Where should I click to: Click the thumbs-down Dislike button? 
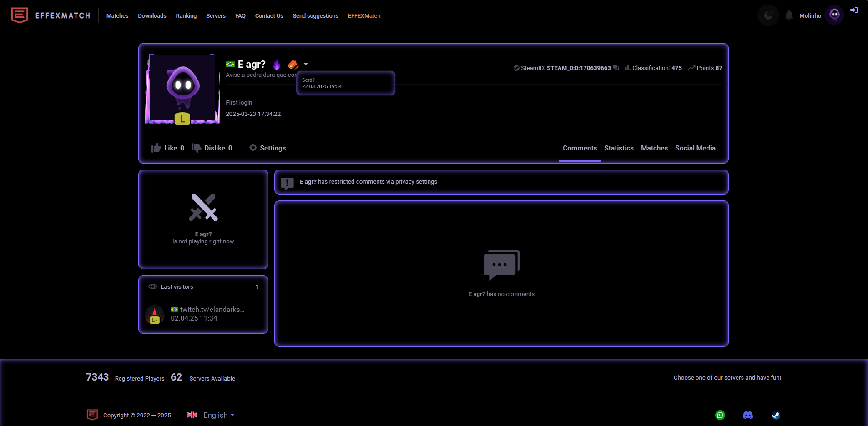[212, 148]
